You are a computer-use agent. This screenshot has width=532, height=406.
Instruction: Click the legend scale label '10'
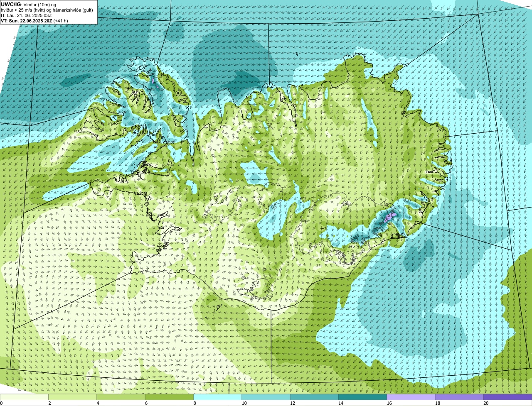[244, 403]
